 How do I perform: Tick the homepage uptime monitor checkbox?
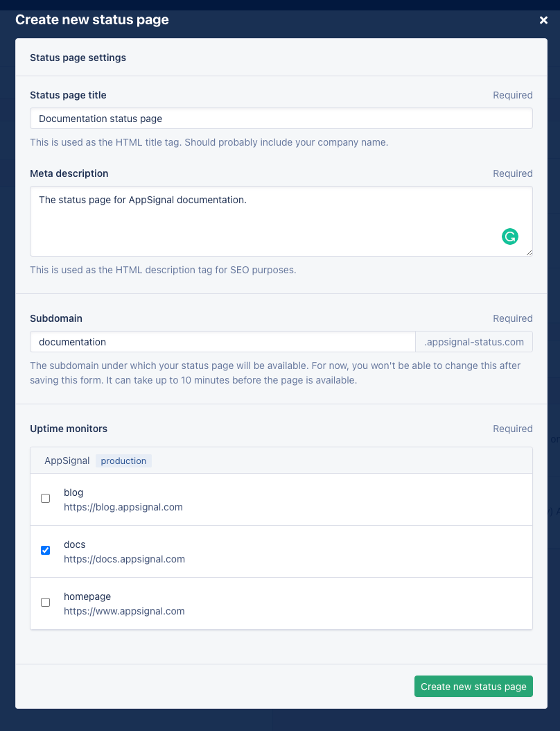(46, 602)
